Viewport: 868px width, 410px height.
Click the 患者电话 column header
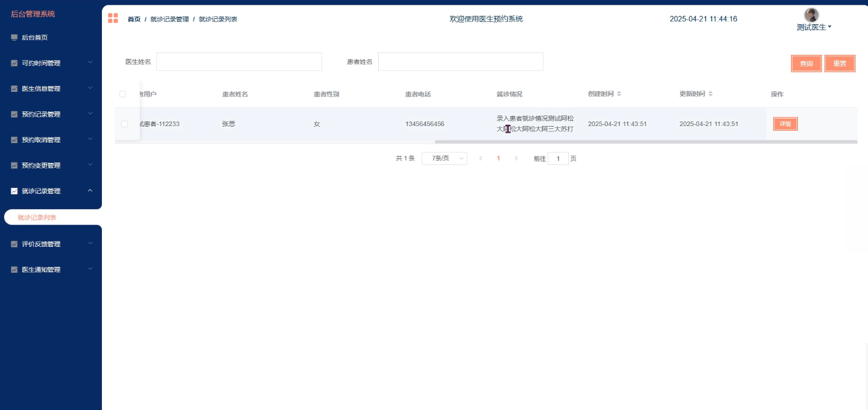coord(418,94)
